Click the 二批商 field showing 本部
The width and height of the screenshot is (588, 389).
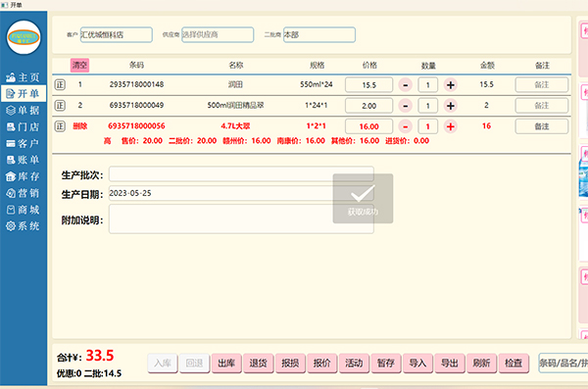(319, 35)
